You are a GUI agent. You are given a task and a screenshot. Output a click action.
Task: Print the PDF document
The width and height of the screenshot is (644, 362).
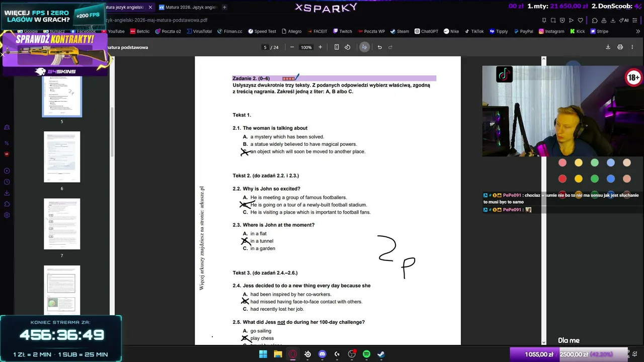(620, 47)
